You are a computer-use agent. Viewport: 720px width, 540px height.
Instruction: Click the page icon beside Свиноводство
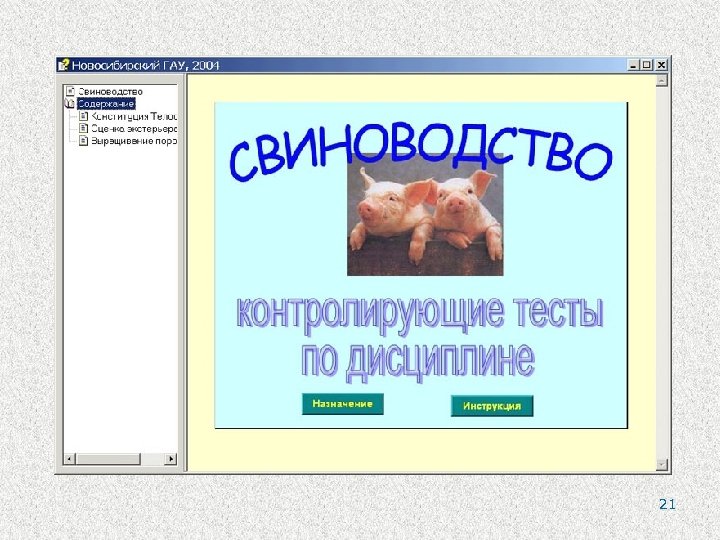click(70, 91)
